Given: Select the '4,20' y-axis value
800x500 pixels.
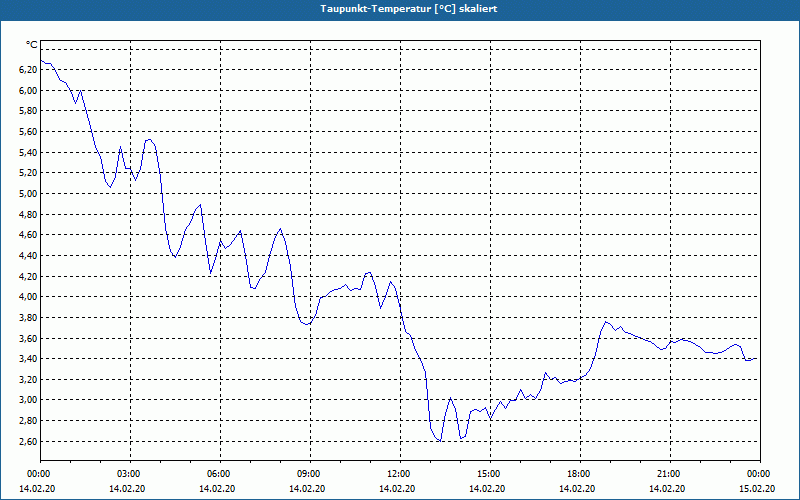Looking at the screenshot, I should click(x=29, y=276).
